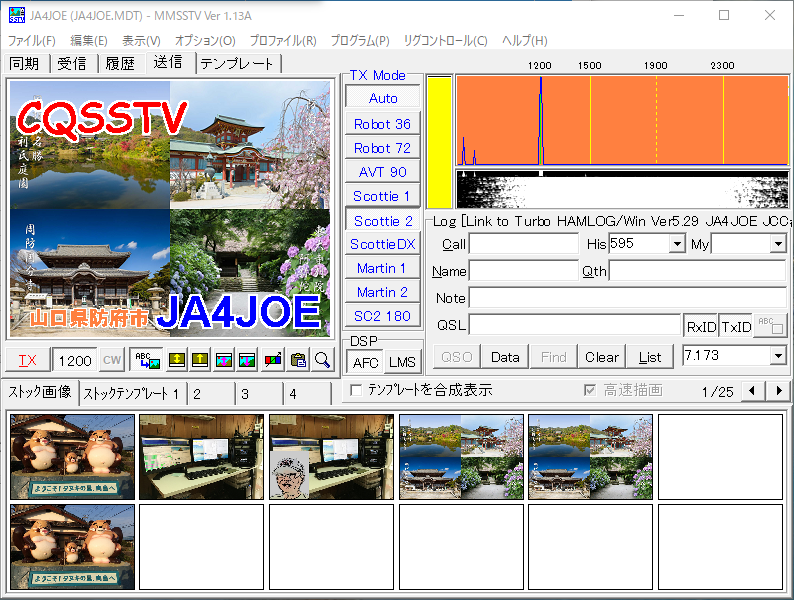This screenshot has height=600, width=794.
Task: Toggle LMS filter in DSP group
Action: coord(403,362)
